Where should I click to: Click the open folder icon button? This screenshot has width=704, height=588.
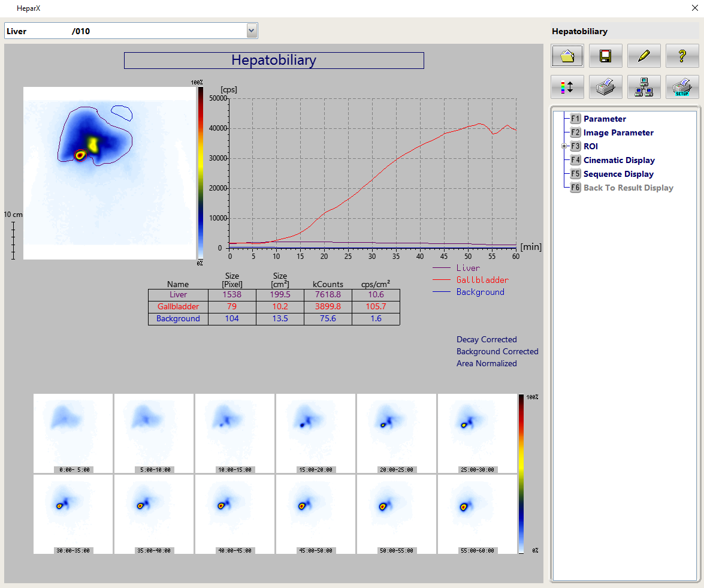click(567, 56)
